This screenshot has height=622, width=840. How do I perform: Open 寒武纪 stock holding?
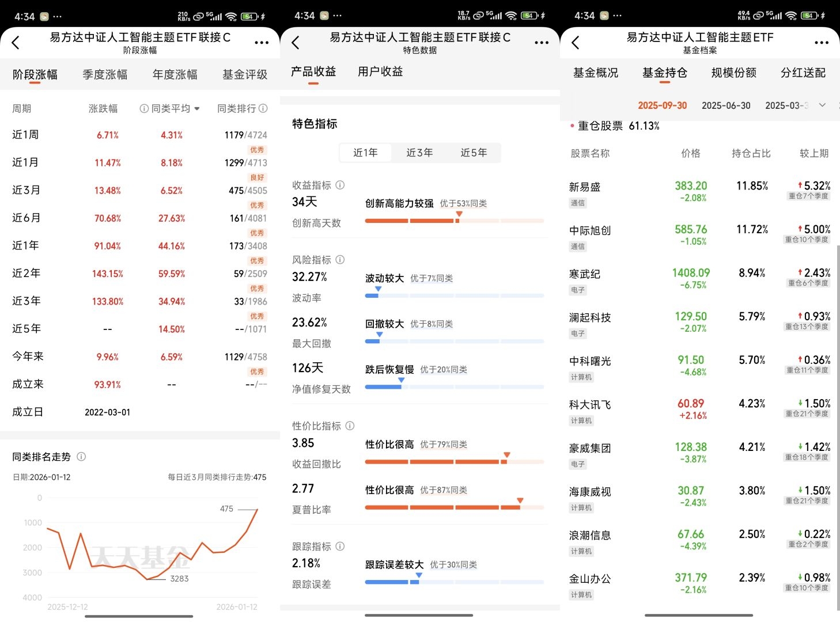click(x=699, y=280)
